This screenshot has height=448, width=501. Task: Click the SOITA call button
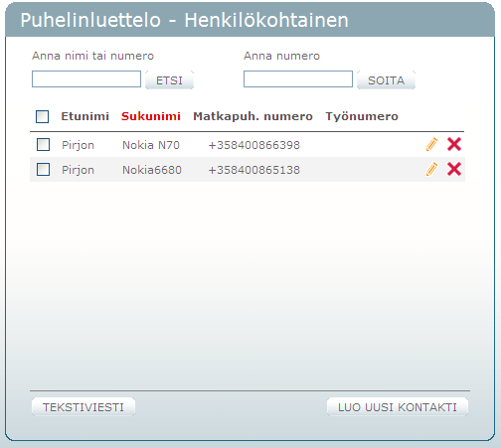tap(386, 80)
